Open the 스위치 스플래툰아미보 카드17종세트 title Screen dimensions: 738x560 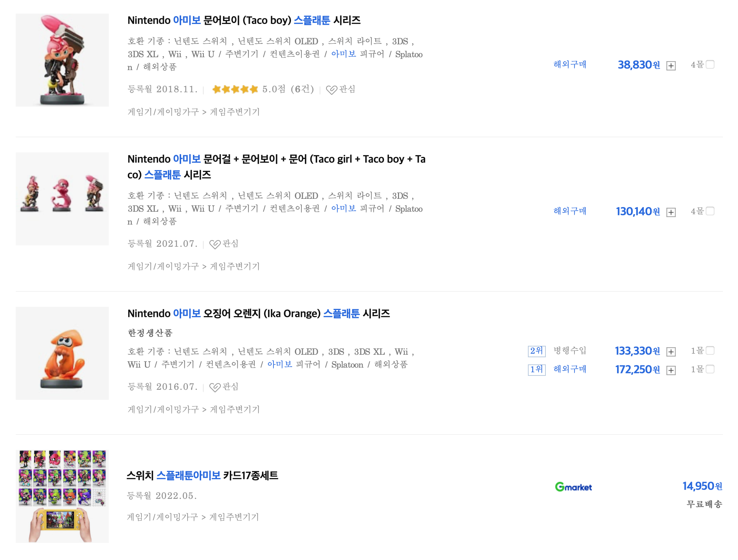[202, 476]
